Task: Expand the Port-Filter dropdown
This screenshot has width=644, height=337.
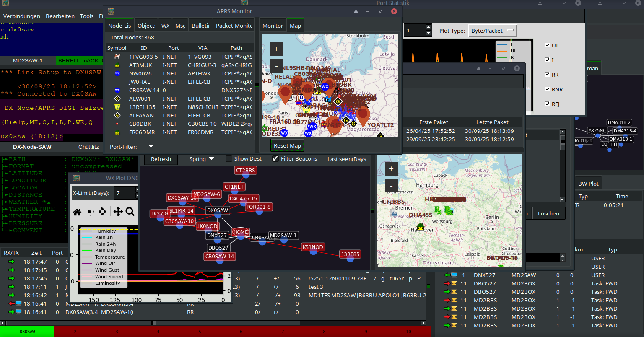Action: 151,147
